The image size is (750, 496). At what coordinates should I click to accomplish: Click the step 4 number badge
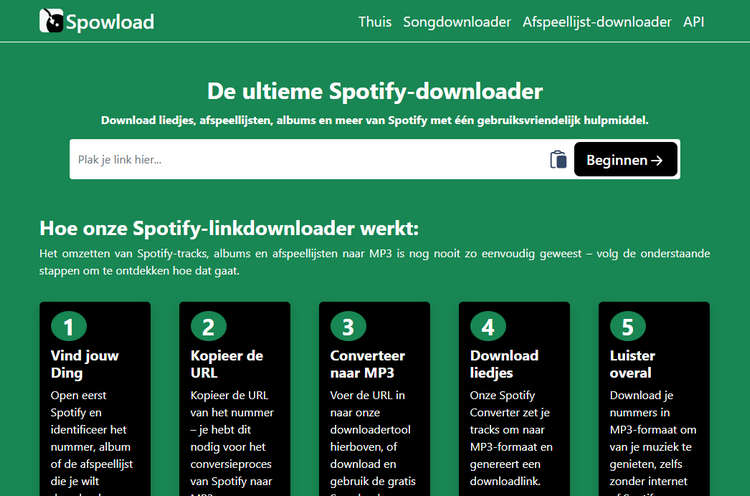point(488,326)
